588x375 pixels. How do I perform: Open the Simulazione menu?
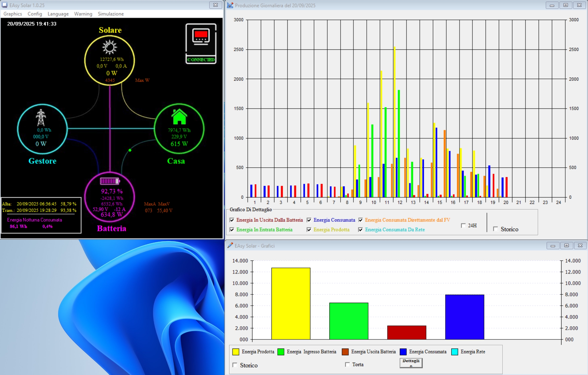coord(111,14)
